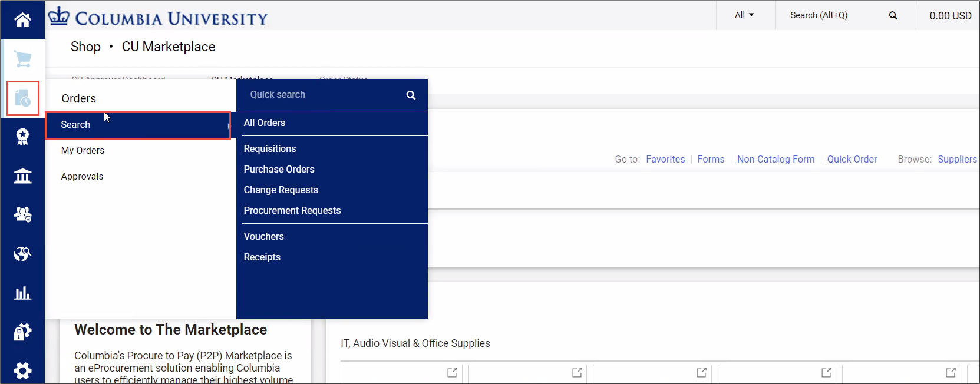Go to the Forms link
This screenshot has height=384, width=980.
[x=711, y=159]
